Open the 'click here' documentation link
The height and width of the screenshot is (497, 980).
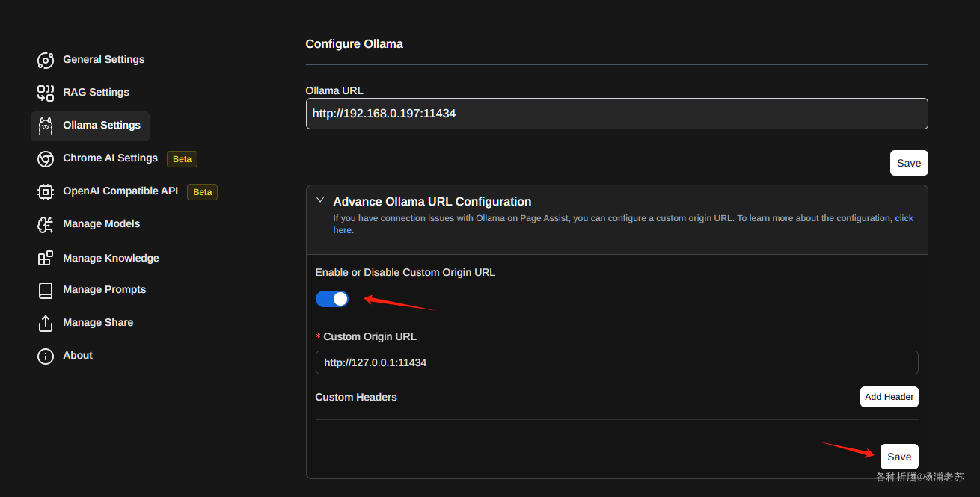[904, 218]
